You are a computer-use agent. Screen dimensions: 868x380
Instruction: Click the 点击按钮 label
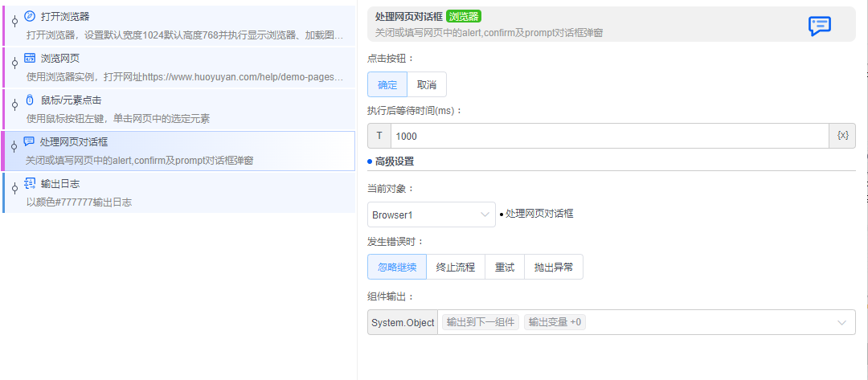point(391,58)
